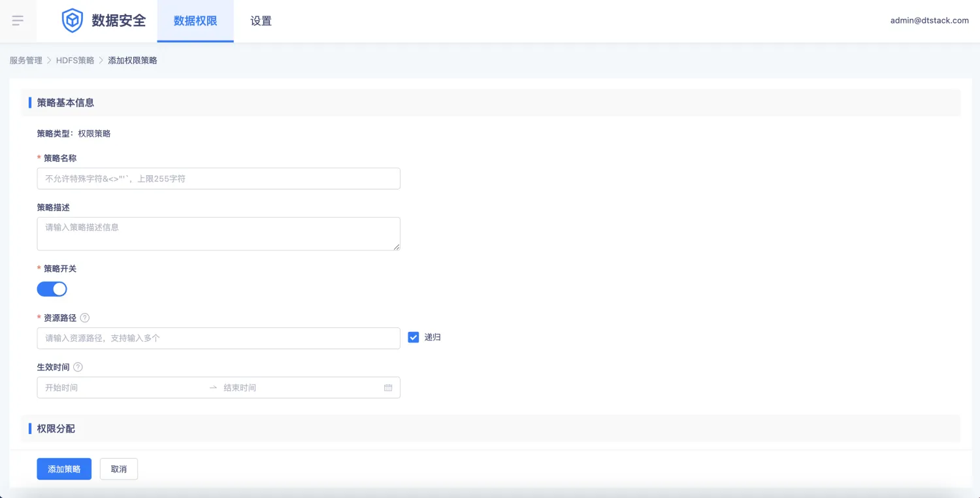Focus the 策略名称 input field
The width and height of the screenshot is (980, 498).
coord(218,178)
